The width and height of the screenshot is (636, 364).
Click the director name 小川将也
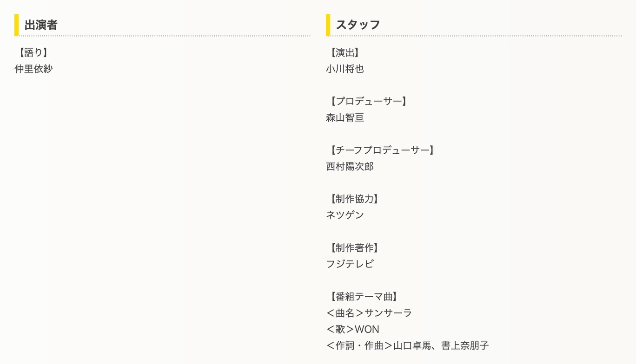point(345,69)
